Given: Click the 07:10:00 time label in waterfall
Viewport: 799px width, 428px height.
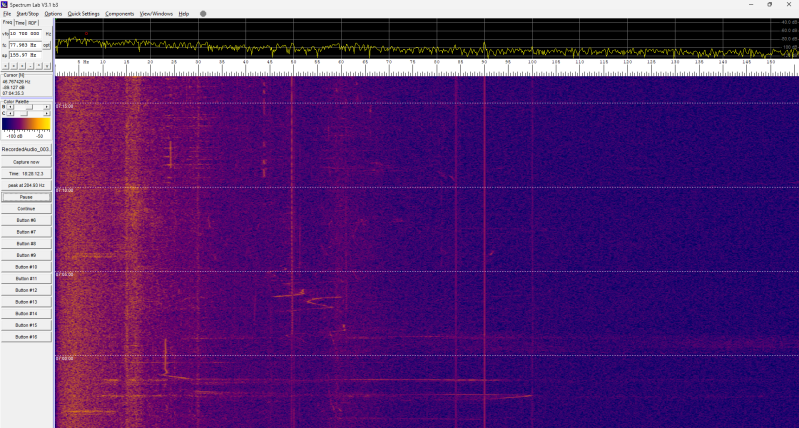Looking at the screenshot, I should [x=65, y=190].
